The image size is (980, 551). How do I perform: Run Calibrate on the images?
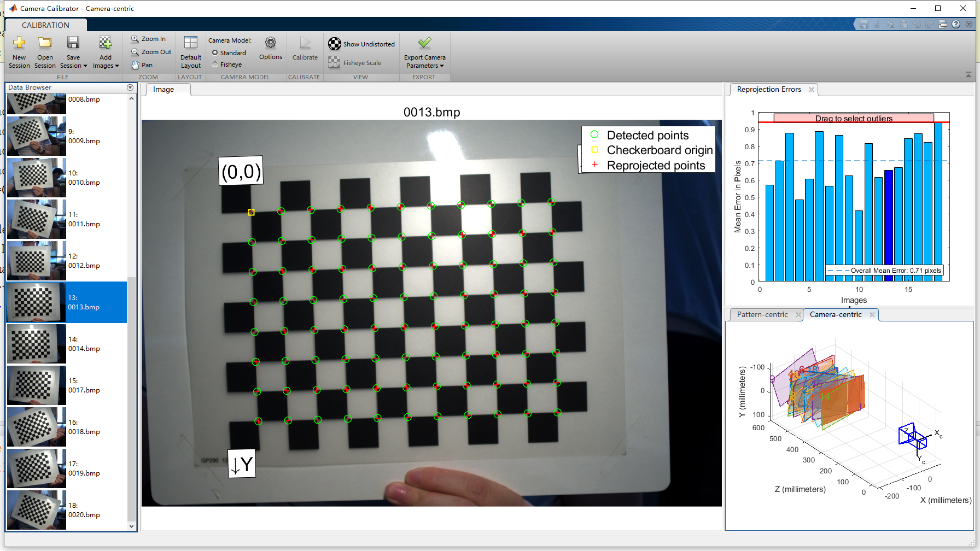[x=305, y=51]
